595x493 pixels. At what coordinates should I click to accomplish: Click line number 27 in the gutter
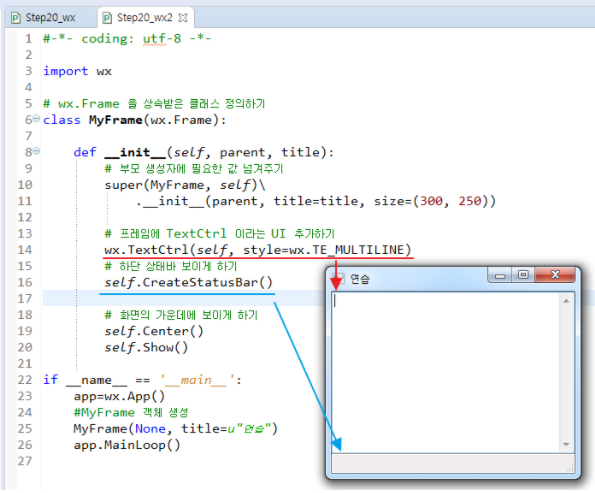pyautogui.click(x=25, y=461)
